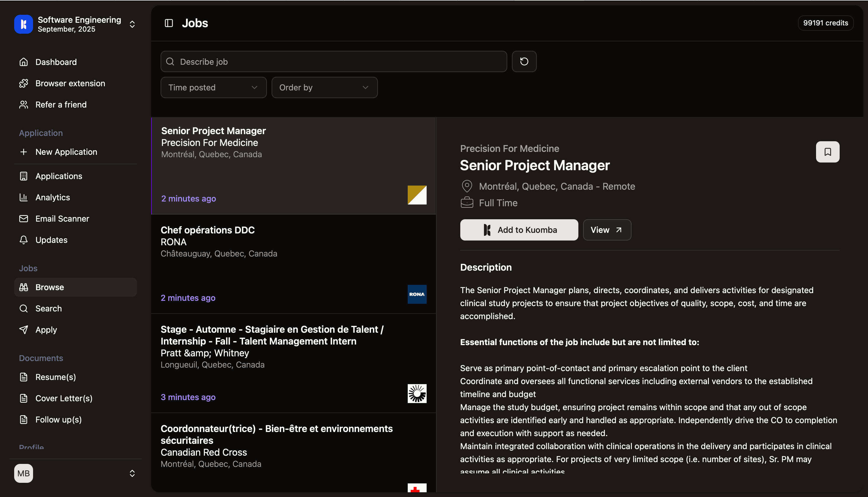Select the Canadian Red Cross coordinator listing
The width and height of the screenshot is (868, 497).
pos(293,452)
